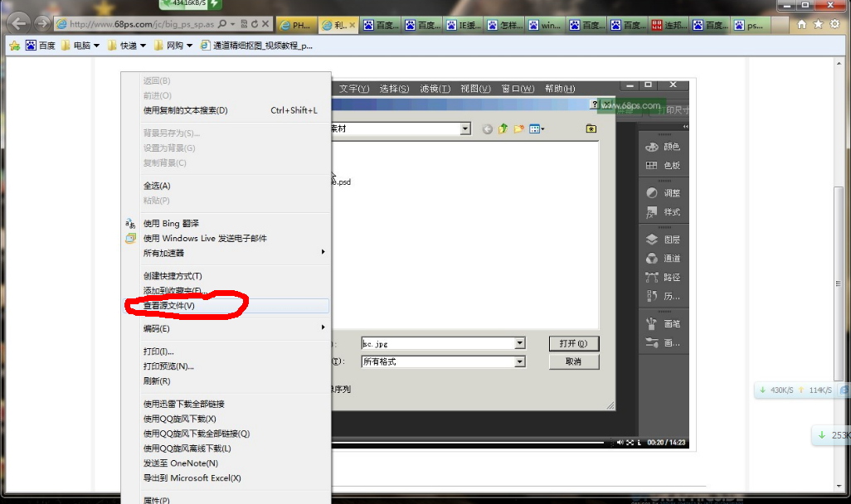The image size is (851, 504).
Task: Click the up-one-level folder icon in dialog
Action: [x=503, y=128]
